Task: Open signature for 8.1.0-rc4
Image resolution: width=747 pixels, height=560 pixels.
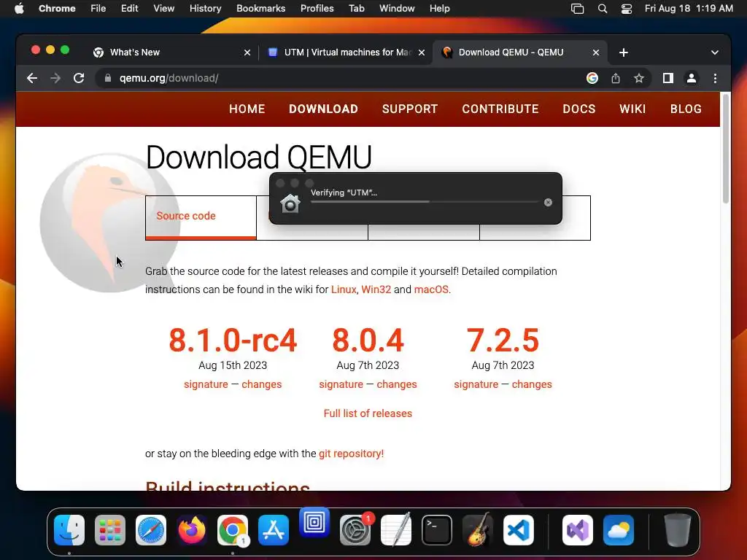Action: pyautogui.click(x=206, y=384)
